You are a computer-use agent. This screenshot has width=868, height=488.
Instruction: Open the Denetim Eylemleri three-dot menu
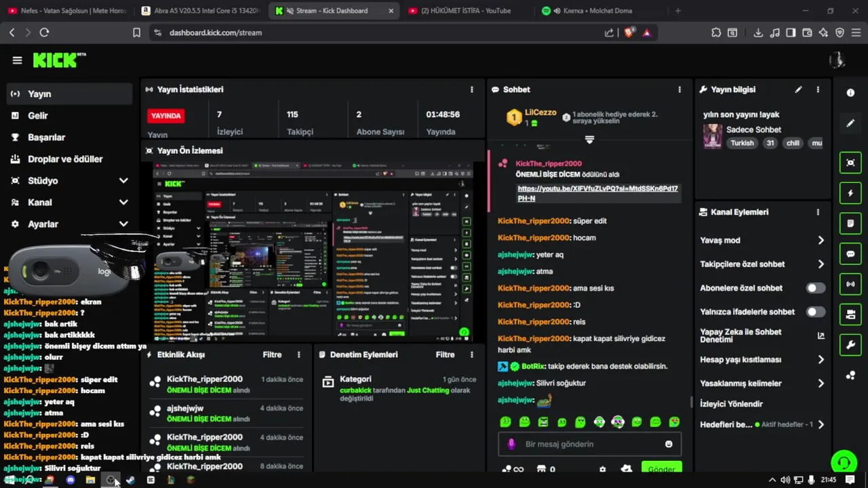[472, 354]
